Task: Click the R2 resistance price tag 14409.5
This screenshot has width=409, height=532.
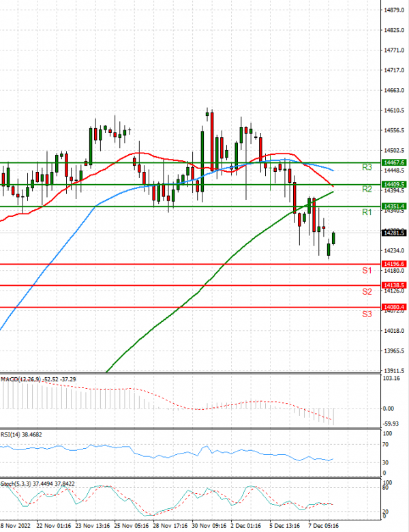Action: (x=395, y=184)
